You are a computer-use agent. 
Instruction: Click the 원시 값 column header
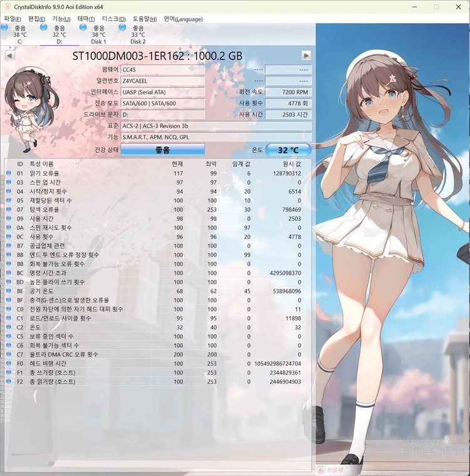tap(291, 164)
